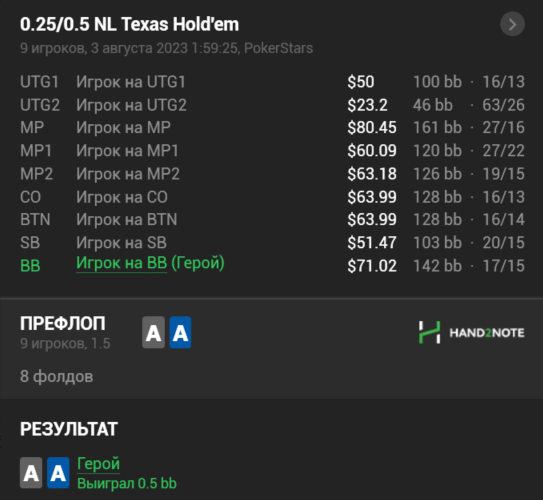
Task: Open next hand with chevron arrow button
Action: pos(512,24)
